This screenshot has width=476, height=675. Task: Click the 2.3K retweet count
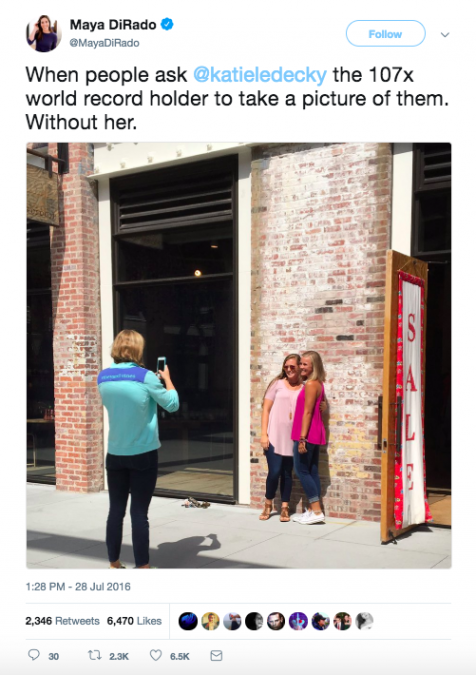pos(119,656)
